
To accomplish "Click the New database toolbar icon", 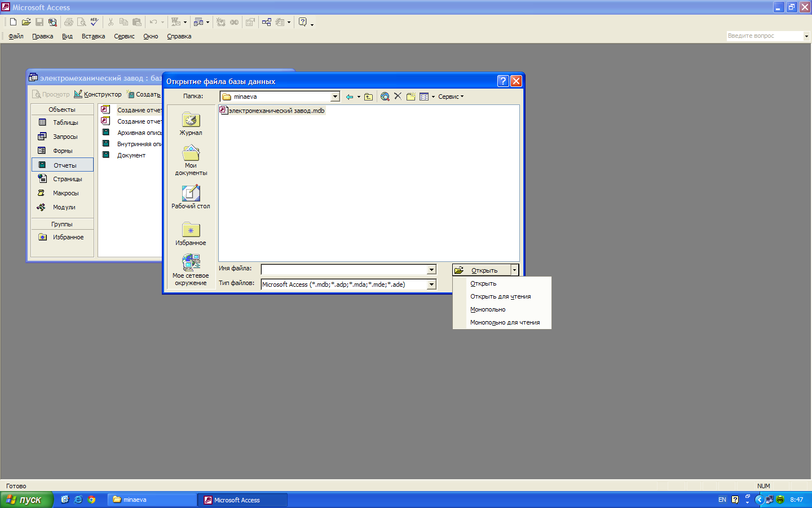I will (x=13, y=22).
